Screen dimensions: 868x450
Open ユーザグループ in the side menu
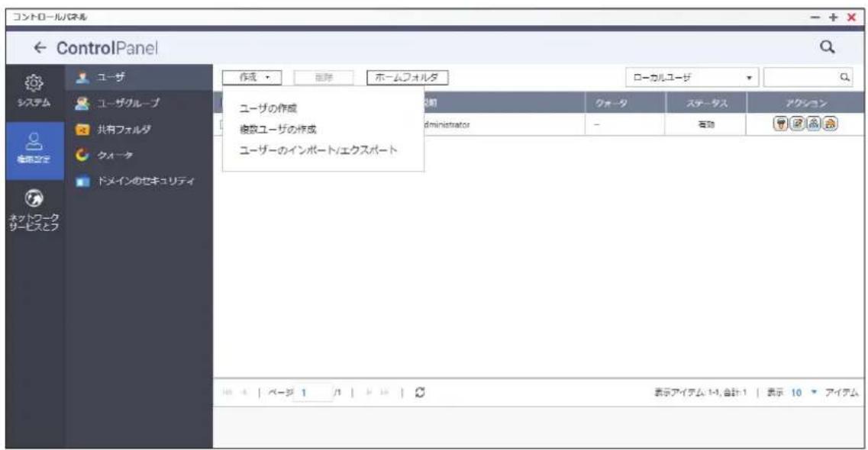[139, 103]
